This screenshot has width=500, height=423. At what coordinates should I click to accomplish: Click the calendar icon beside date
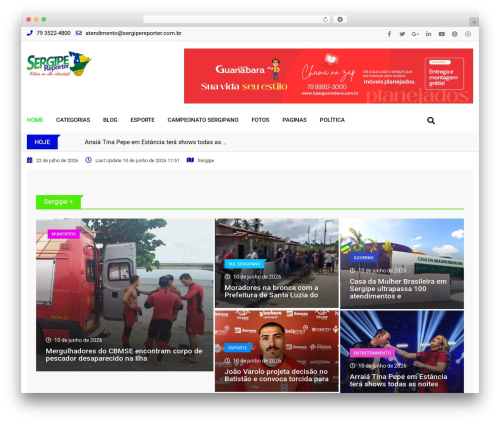click(x=30, y=160)
